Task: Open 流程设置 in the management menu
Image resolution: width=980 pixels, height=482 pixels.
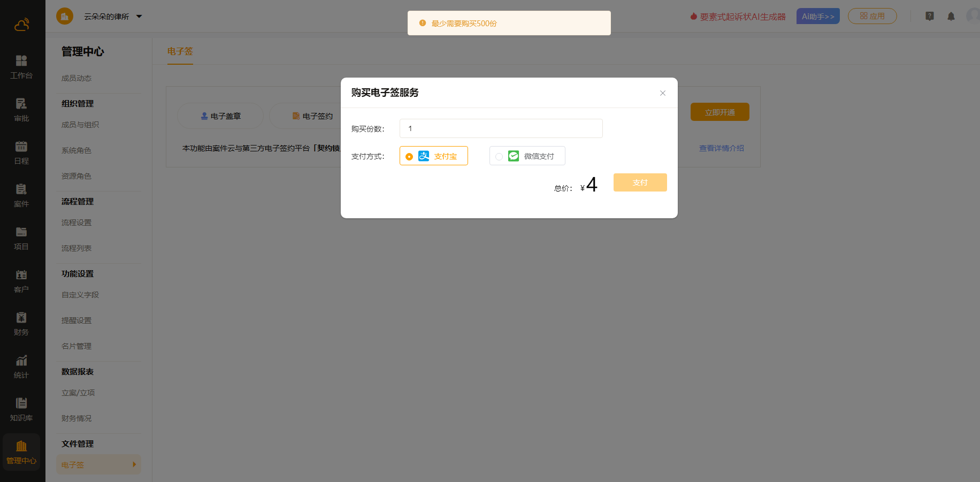Action: pyautogui.click(x=76, y=223)
